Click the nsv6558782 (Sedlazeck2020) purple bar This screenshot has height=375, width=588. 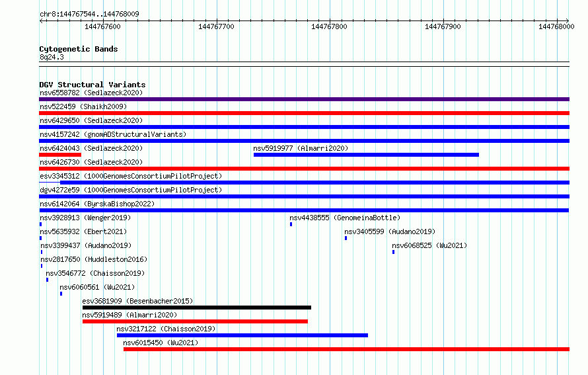coord(304,99)
